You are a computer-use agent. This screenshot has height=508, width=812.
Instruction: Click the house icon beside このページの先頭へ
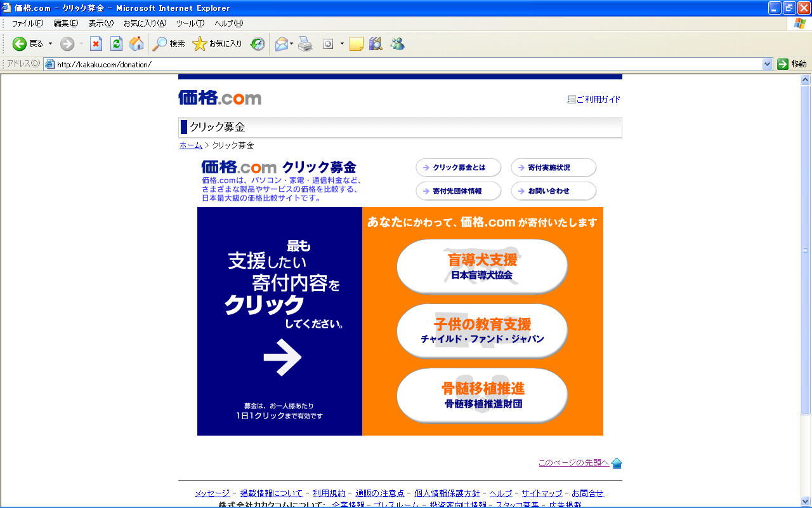(x=617, y=463)
